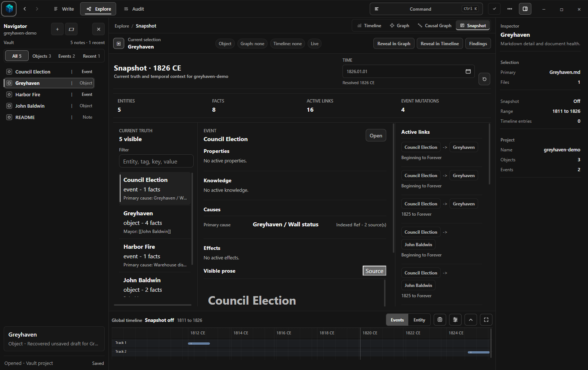The height and width of the screenshot is (370, 588).
Task: Click the Explore breadcrumb link
Action: [x=122, y=26]
